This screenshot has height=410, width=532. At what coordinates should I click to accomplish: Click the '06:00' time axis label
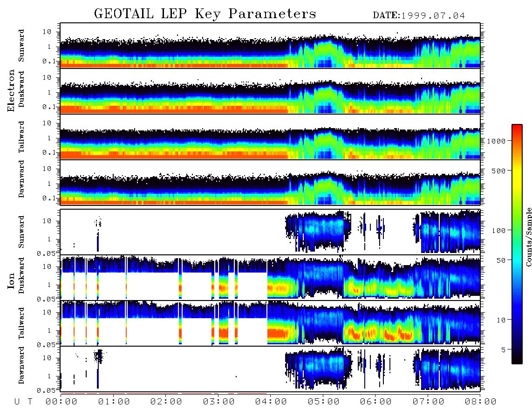pos(376,402)
